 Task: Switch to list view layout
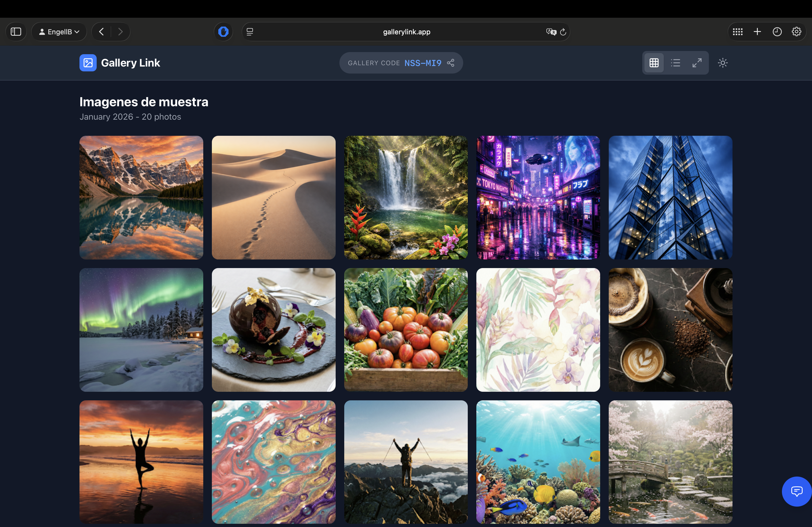[675, 63]
